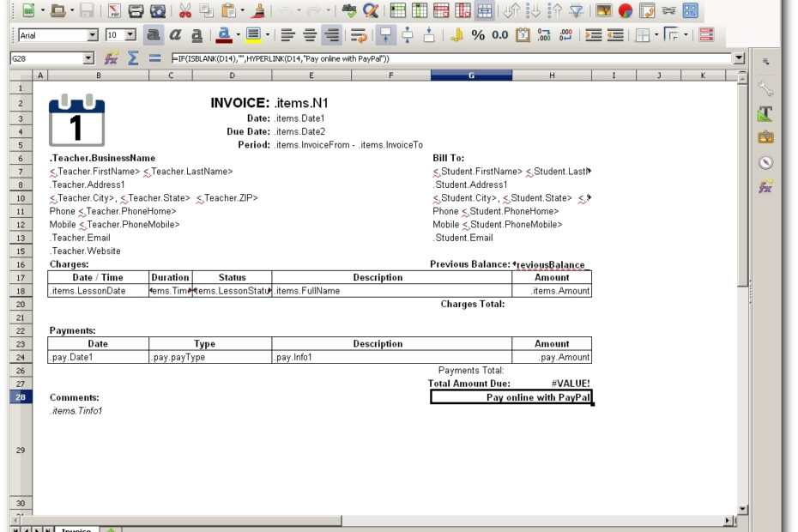Open the Arial font name dropdown
The image size is (798, 532).
[93, 34]
